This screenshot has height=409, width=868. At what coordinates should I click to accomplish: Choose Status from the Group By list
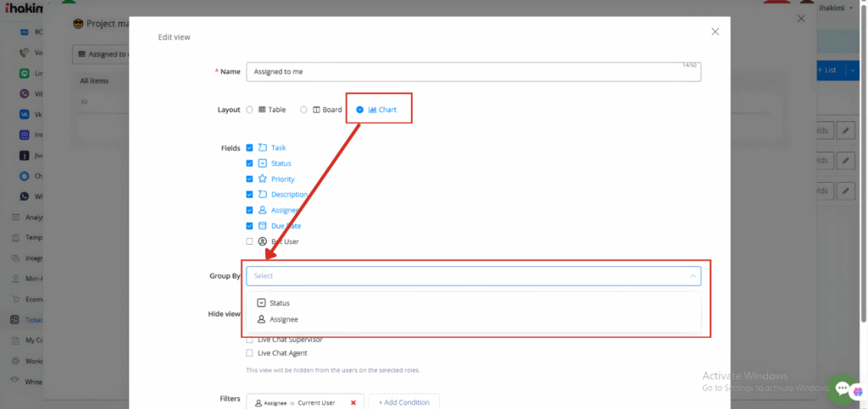pos(280,302)
